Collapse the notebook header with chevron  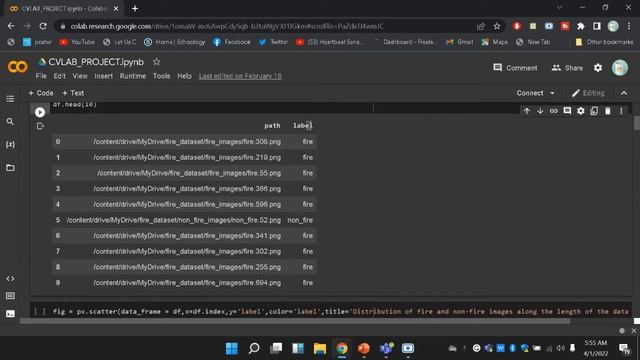[x=624, y=93]
